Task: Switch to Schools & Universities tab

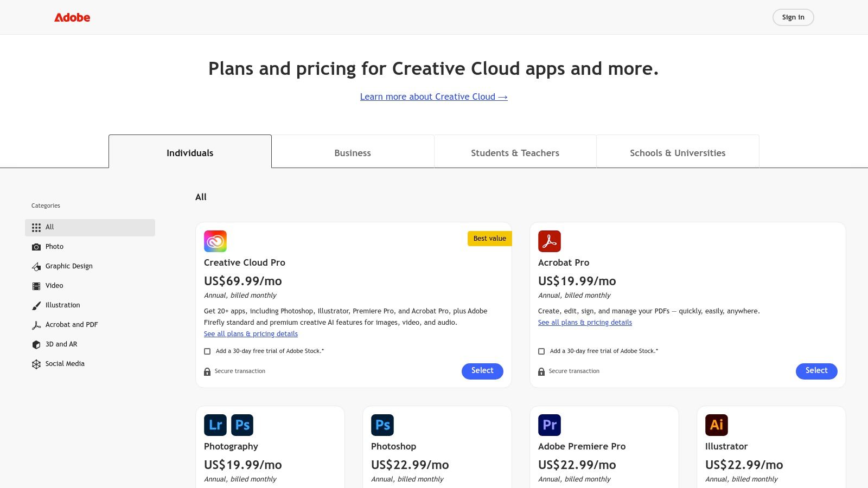Action: (x=678, y=153)
